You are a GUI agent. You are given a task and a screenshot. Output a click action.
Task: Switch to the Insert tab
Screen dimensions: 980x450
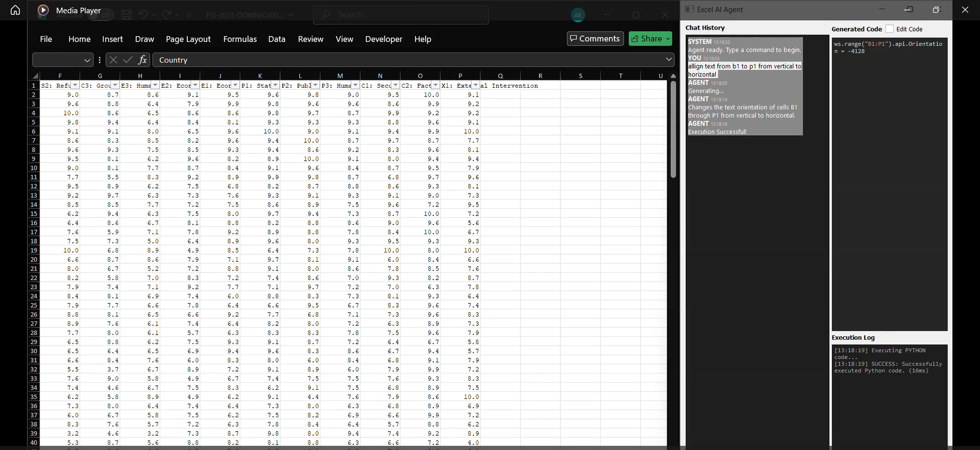112,39
